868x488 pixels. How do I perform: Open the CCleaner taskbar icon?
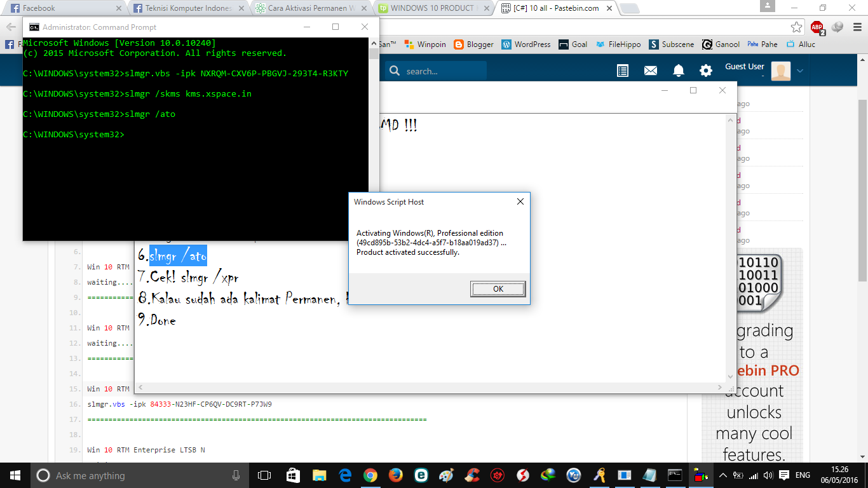tap(471, 475)
